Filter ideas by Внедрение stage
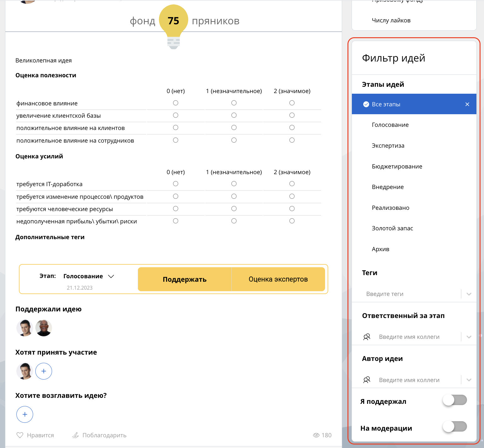Viewport: 484px width, 448px height. click(x=414, y=187)
